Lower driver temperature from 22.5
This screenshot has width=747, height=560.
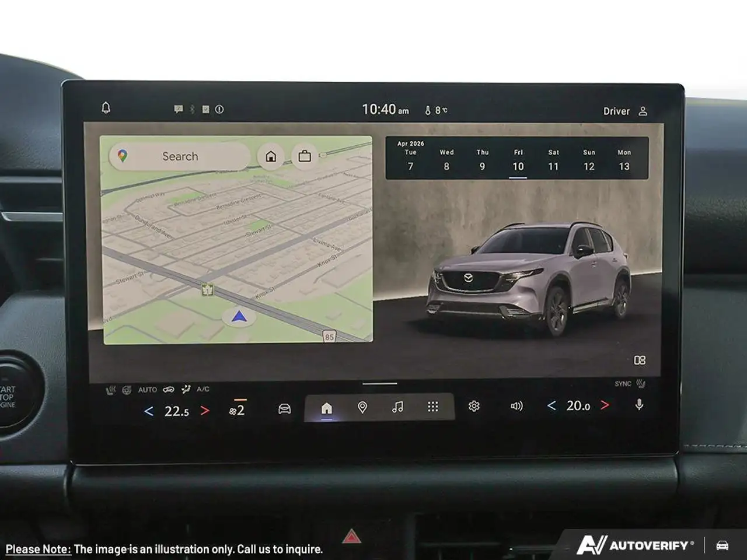[149, 411]
